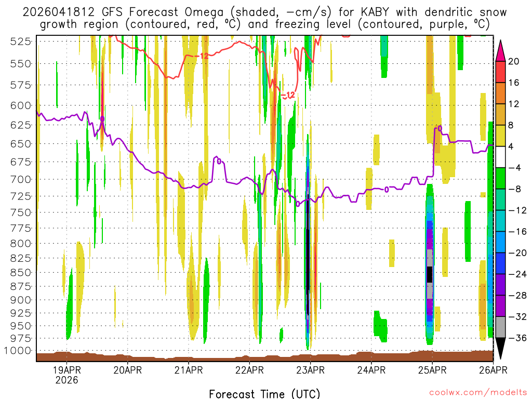Click the Forecast Time (UTC) axis title

click(x=264, y=394)
